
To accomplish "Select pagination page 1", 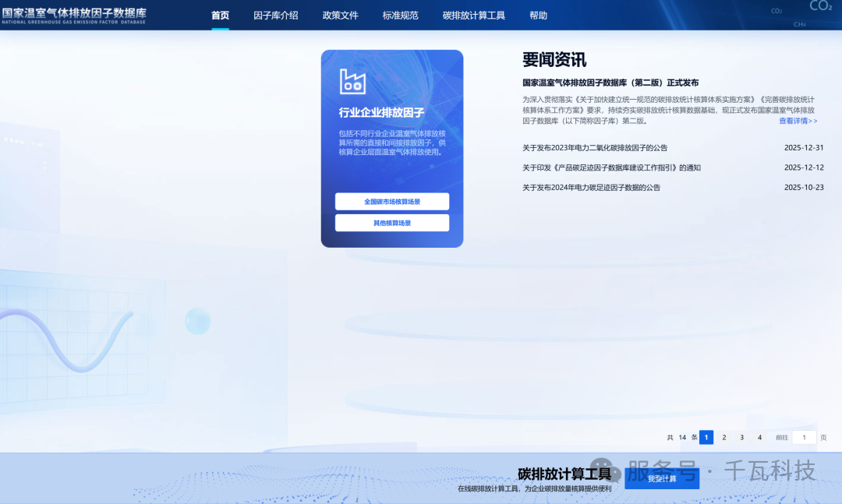I will 706,438.
